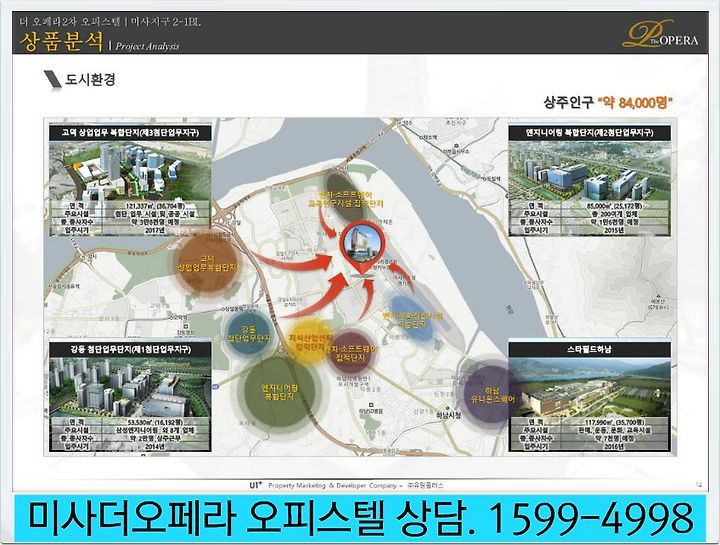The width and height of the screenshot is (720, 545).
Task: Click the 2015년 move-in date cell
Action: pyautogui.click(x=613, y=230)
